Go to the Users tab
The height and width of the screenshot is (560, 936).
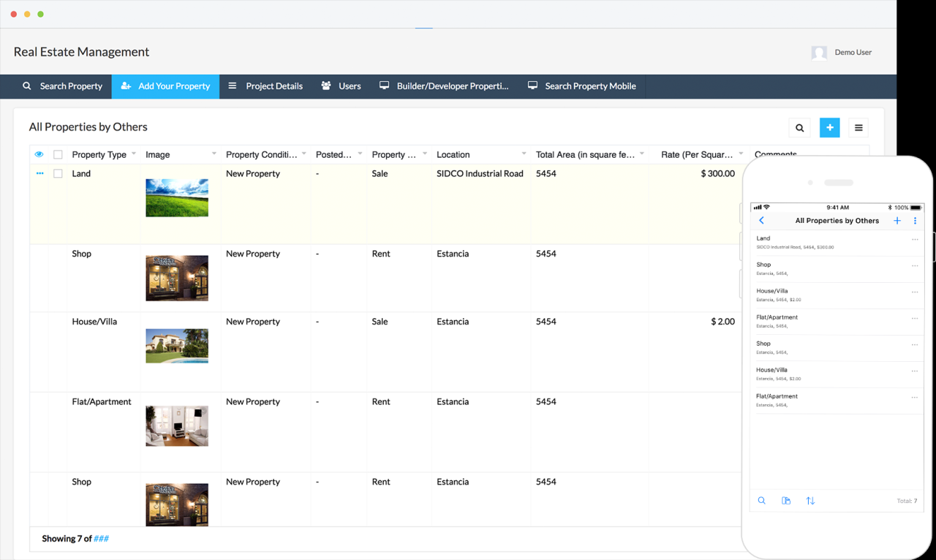click(x=341, y=86)
